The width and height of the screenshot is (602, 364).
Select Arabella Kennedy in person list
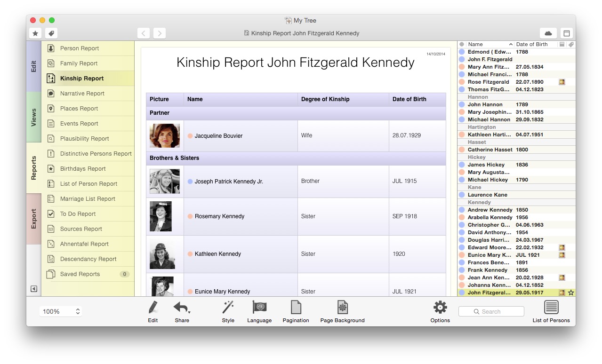tap(516, 217)
